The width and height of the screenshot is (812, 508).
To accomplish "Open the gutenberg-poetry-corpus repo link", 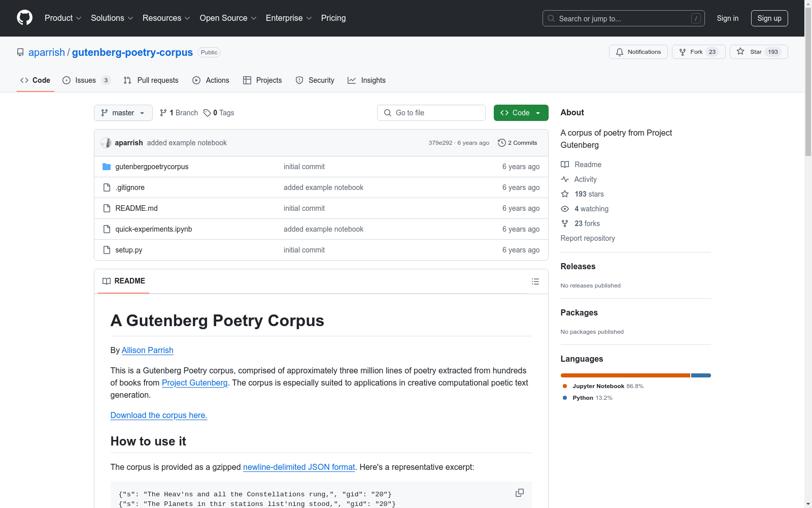I will coord(132,52).
